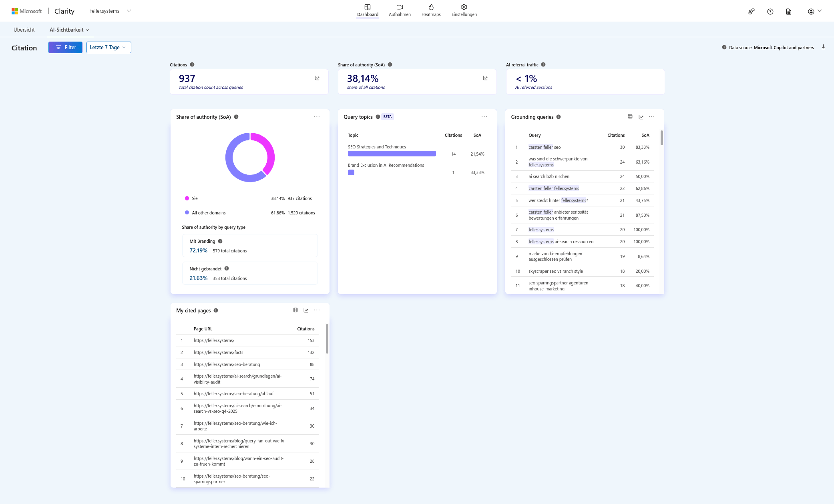Click the 21.63% Nicht gebrandet value

coord(198,278)
